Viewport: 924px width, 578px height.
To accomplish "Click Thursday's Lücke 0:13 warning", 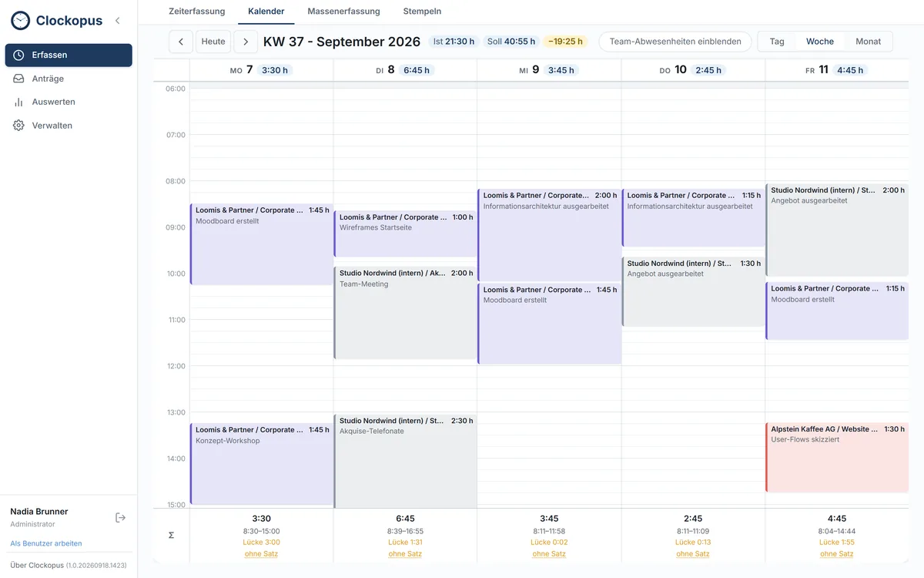I will point(693,543).
